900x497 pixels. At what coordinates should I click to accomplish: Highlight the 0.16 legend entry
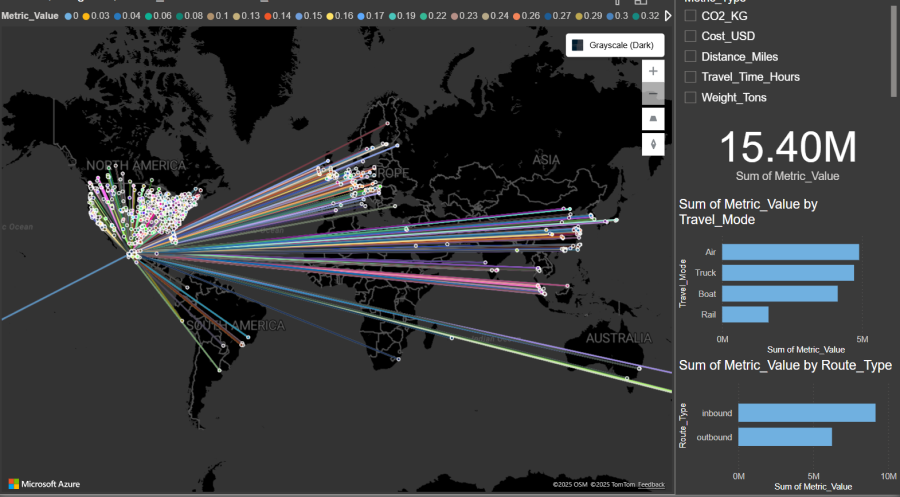pos(340,16)
